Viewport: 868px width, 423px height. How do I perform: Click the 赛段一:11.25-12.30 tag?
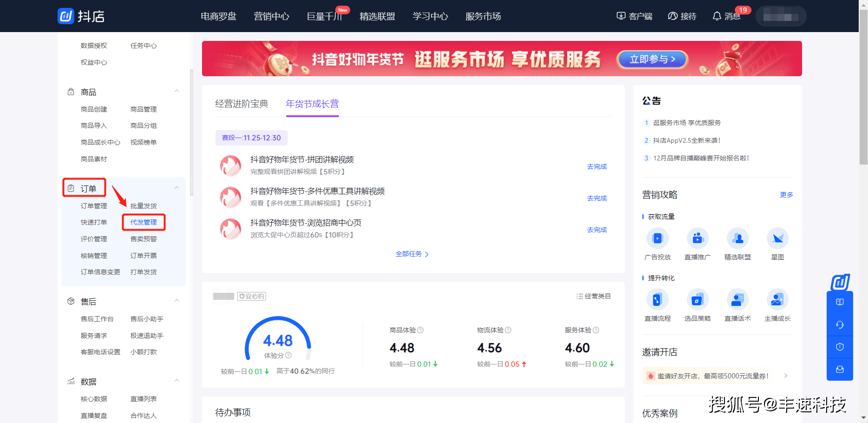tap(251, 138)
